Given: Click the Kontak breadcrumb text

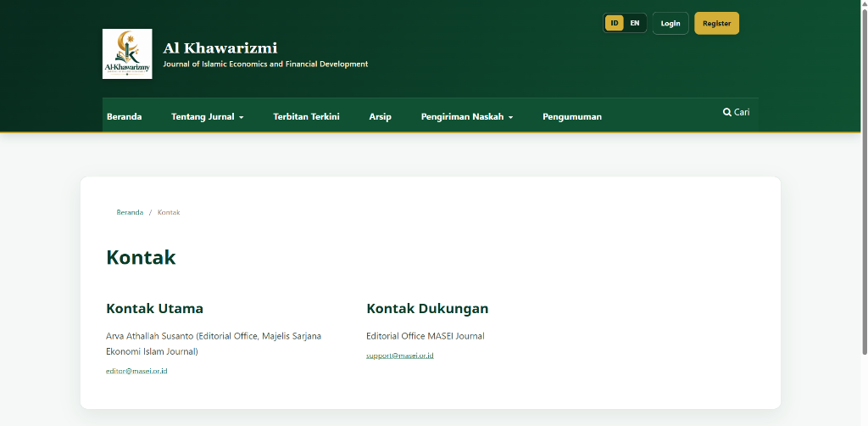Looking at the screenshot, I should [169, 212].
